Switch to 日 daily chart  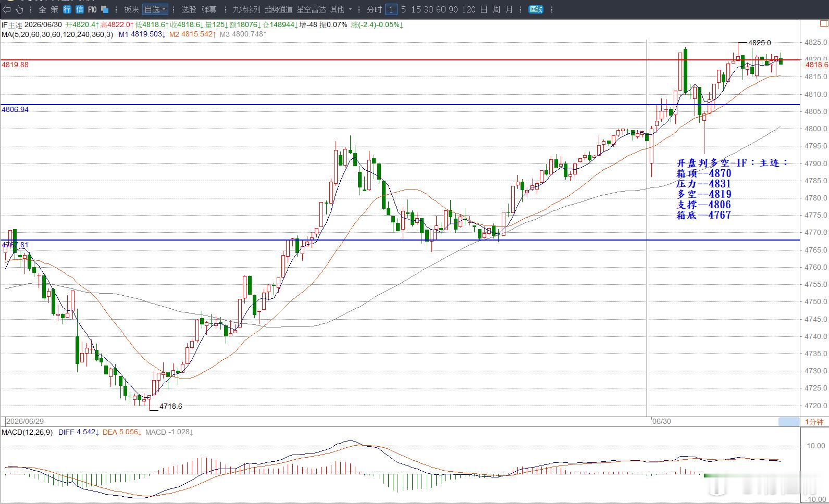(x=484, y=9)
